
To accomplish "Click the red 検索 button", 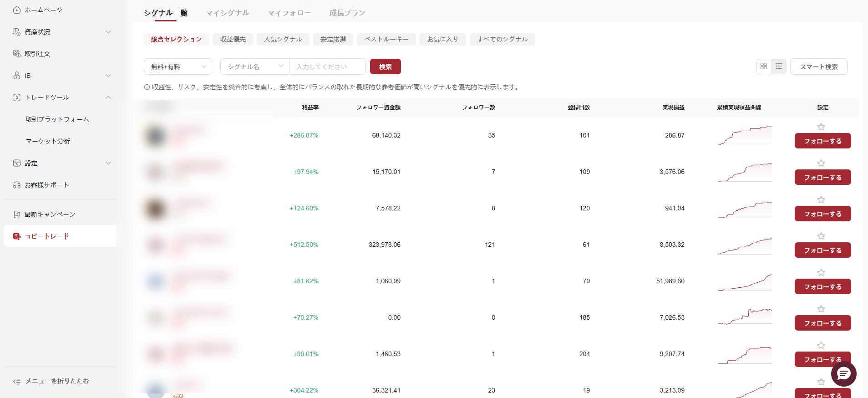I will coord(386,66).
